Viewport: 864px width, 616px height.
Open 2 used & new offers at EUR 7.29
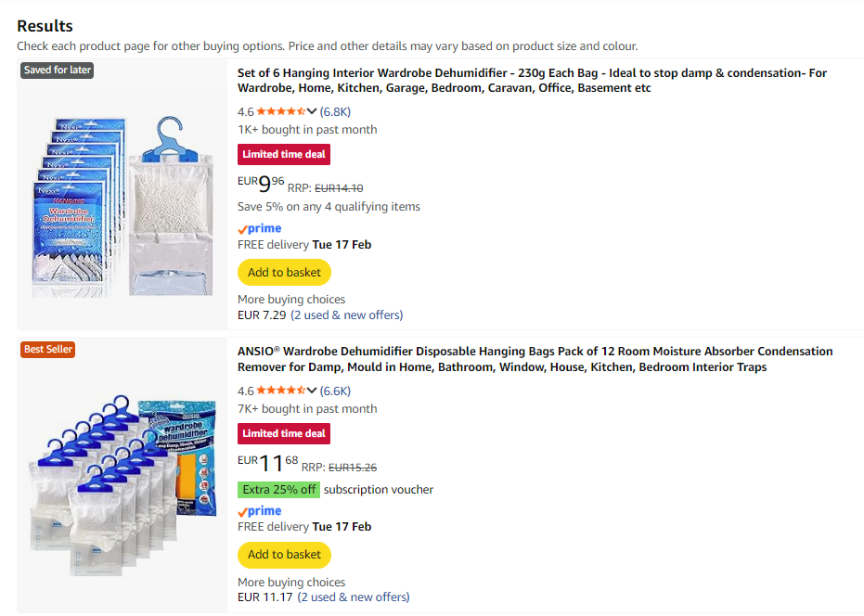coord(347,315)
